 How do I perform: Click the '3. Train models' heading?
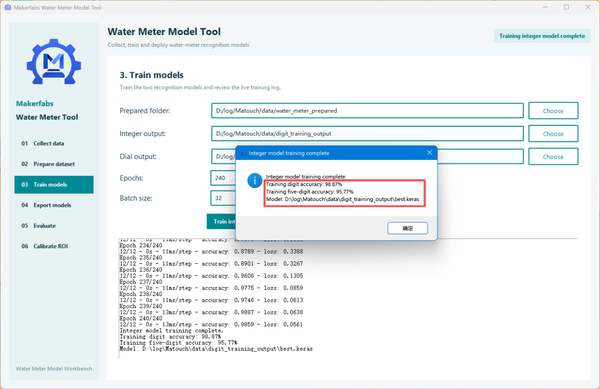point(152,75)
